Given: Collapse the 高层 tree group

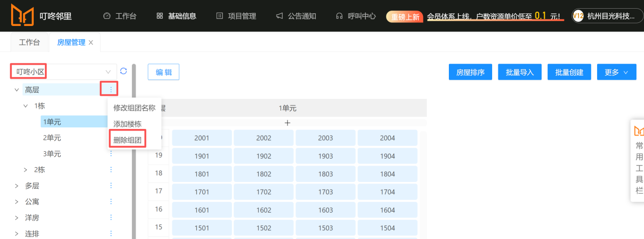Looking at the screenshot, I should (17, 90).
